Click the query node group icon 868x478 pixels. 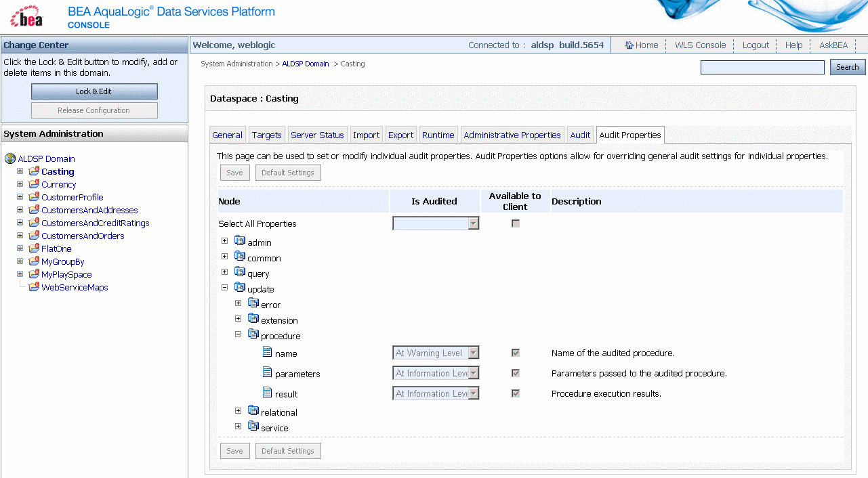click(240, 272)
